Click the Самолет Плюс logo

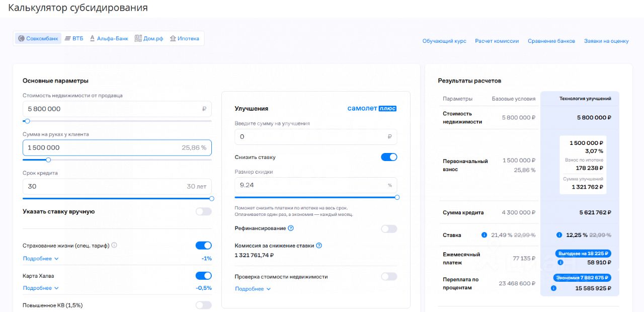(372, 108)
